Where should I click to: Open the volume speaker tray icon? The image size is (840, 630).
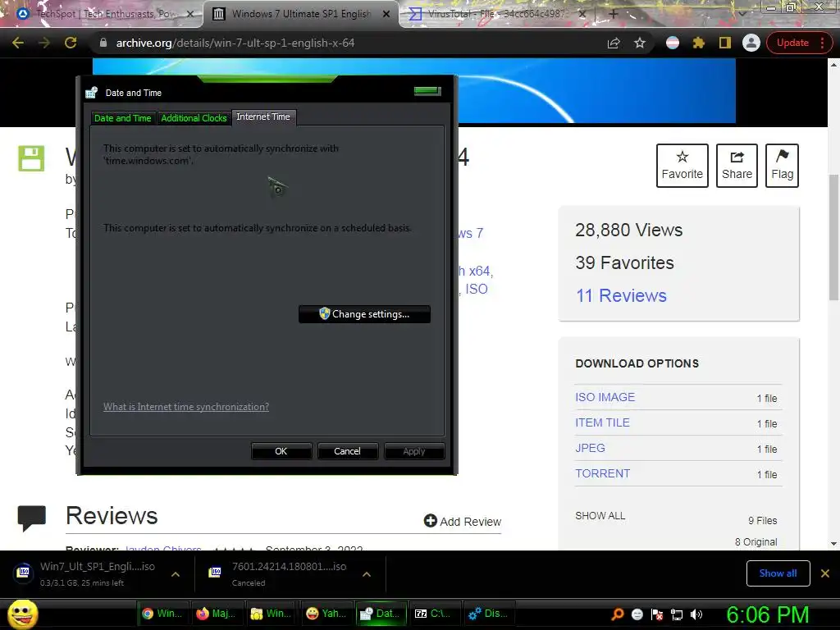696,614
